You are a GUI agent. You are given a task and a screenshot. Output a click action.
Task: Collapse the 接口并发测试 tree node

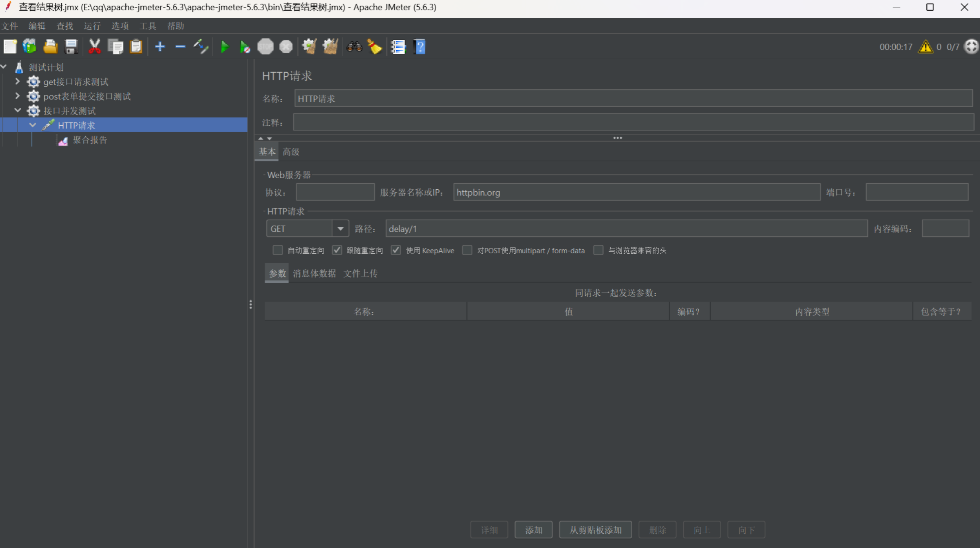[x=18, y=111]
